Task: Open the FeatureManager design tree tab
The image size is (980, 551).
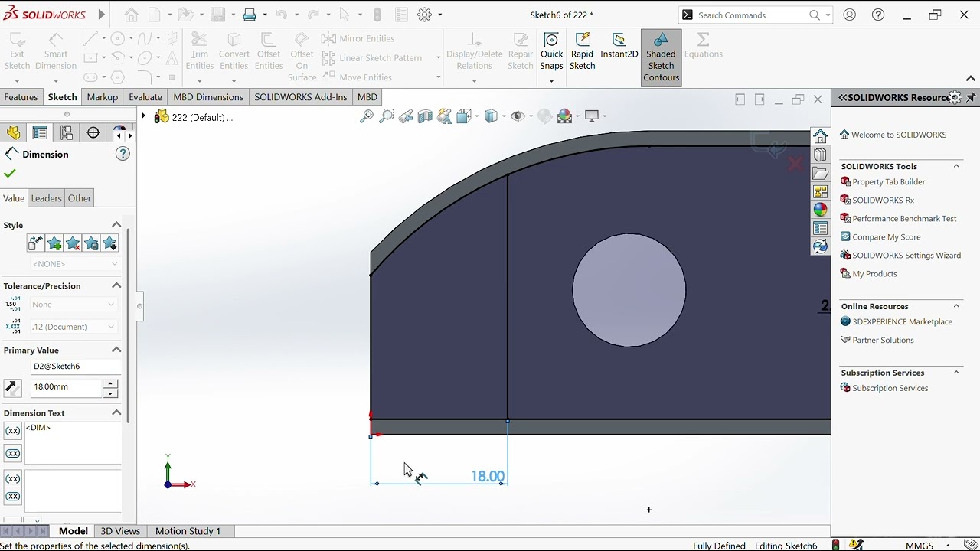Action: pyautogui.click(x=14, y=133)
